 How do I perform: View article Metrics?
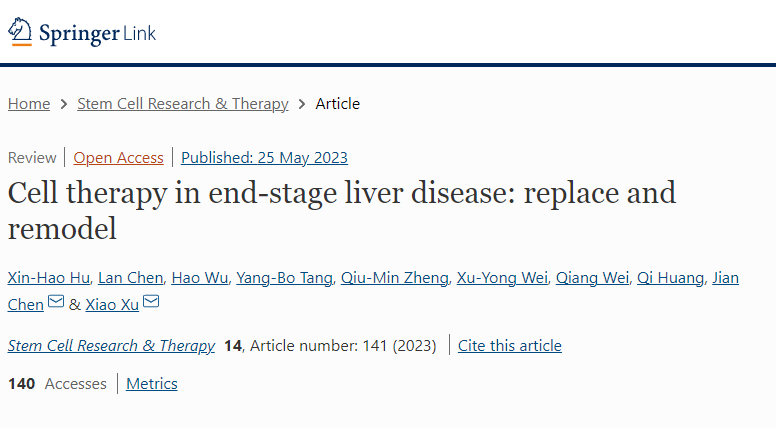coord(152,384)
